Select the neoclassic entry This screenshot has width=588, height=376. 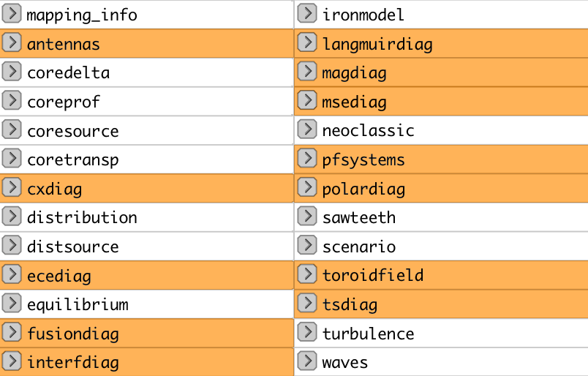[441, 131]
